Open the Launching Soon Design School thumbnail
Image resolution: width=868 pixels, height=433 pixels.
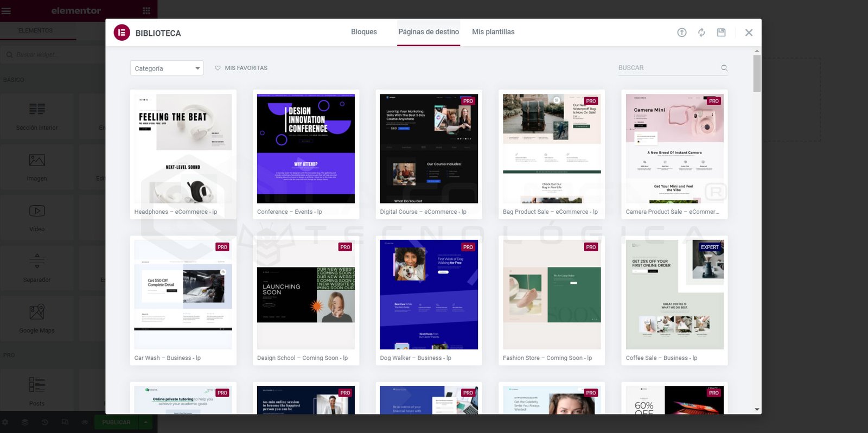point(306,295)
